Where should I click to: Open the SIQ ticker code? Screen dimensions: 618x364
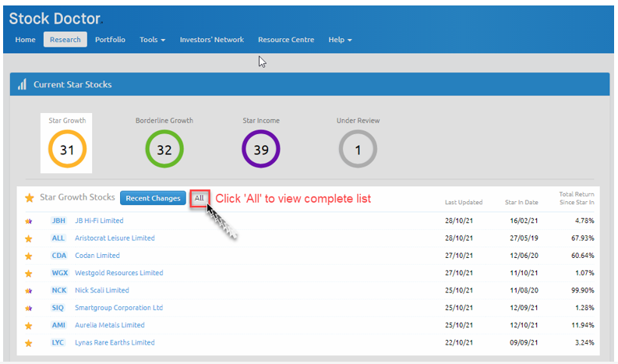tap(58, 308)
